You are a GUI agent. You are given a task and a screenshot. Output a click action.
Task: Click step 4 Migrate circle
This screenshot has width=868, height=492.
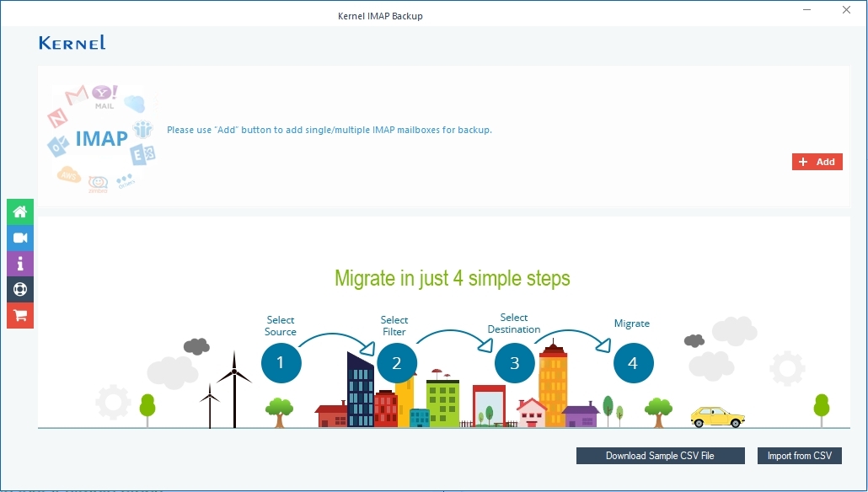point(633,363)
